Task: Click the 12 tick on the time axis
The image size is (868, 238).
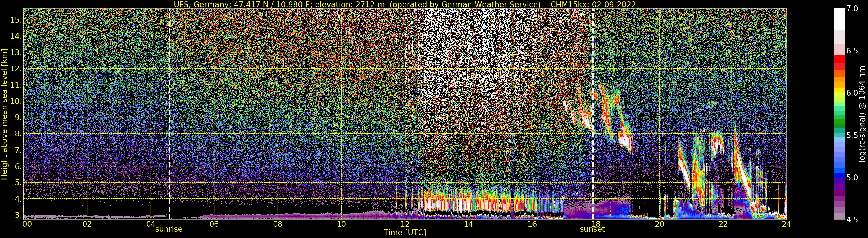Action: (x=405, y=224)
